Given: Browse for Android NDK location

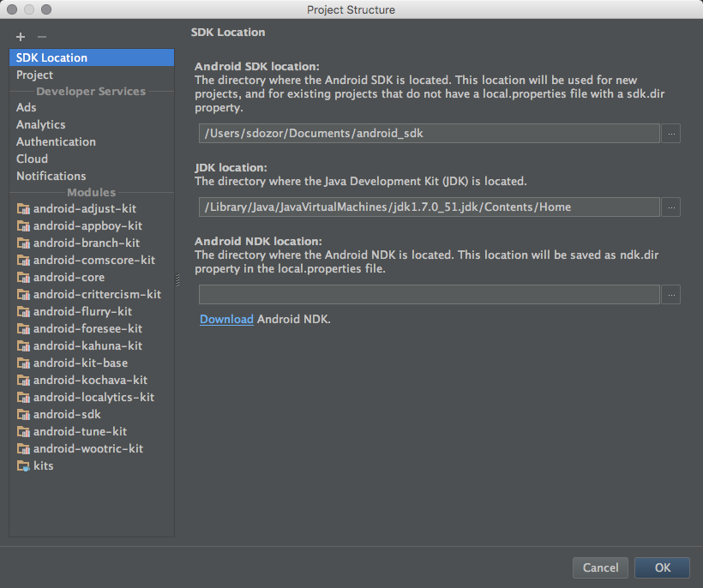Looking at the screenshot, I should coord(671,295).
